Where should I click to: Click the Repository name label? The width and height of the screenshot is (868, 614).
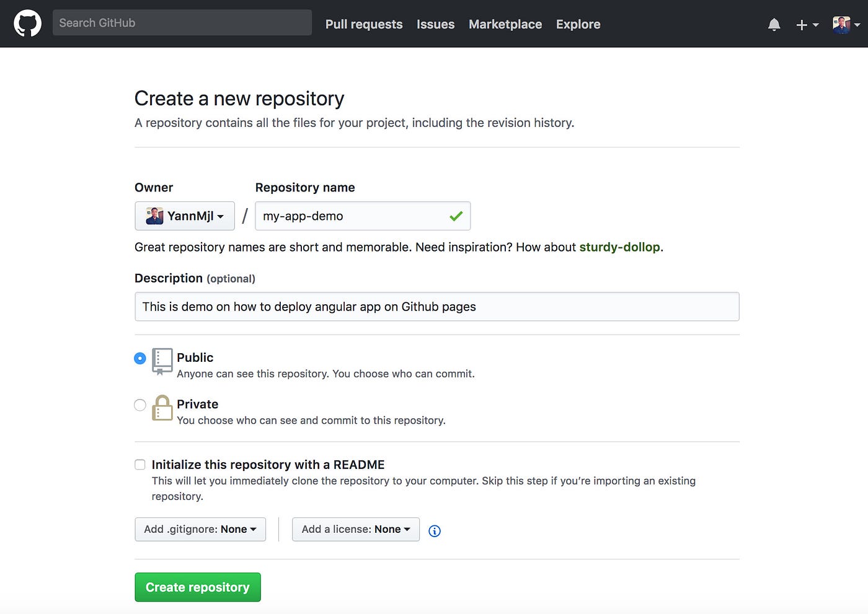(305, 188)
